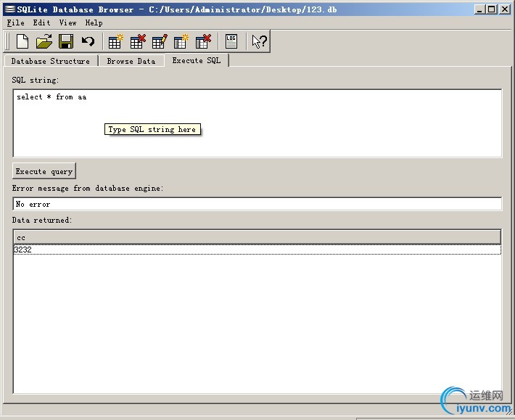This screenshot has width=515, height=420.
Task: Click the No error message field
Action: tap(257, 204)
